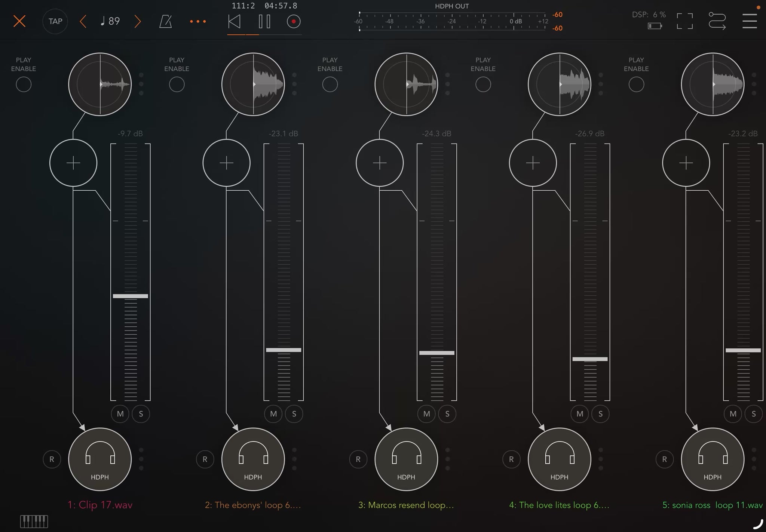Add an effect on The love lites channel
This screenshot has width=766, height=532.
click(x=533, y=163)
